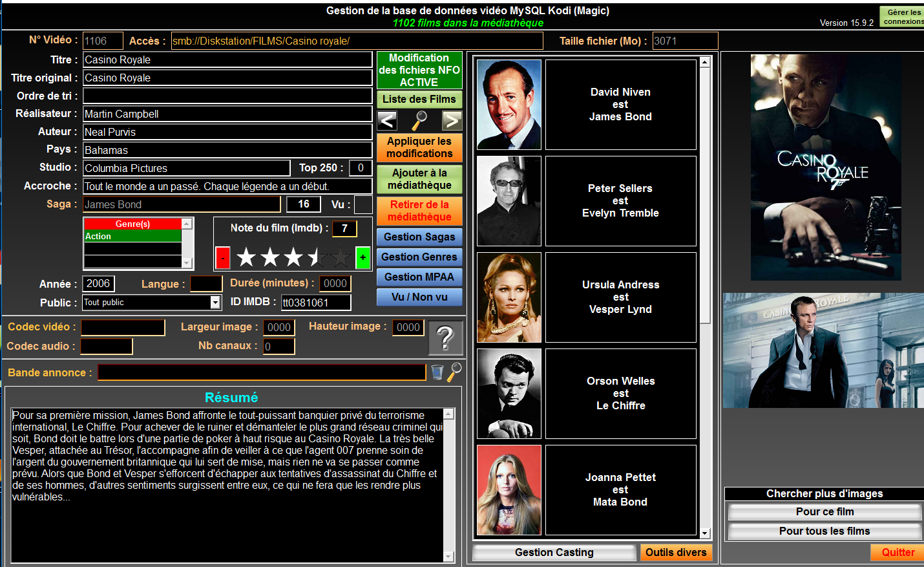Viewport: 924px width, 567px height.
Task: Open Gestion Sagas
Action: pos(419,237)
